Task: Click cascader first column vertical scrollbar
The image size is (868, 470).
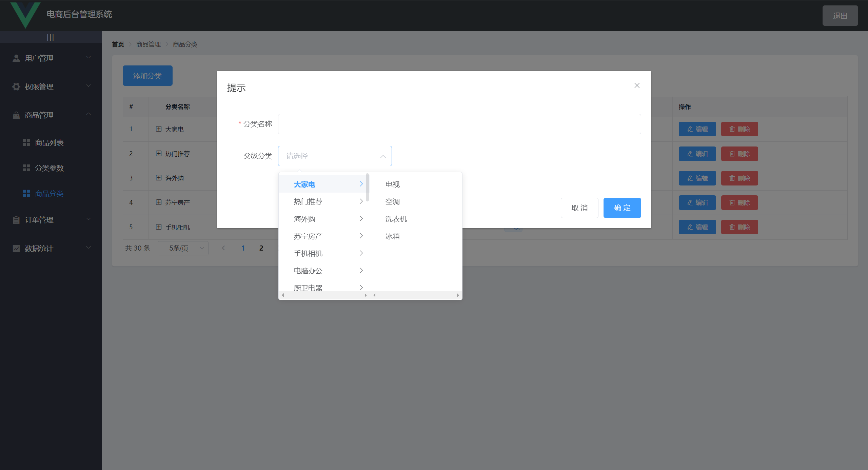Action: (x=368, y=187)
